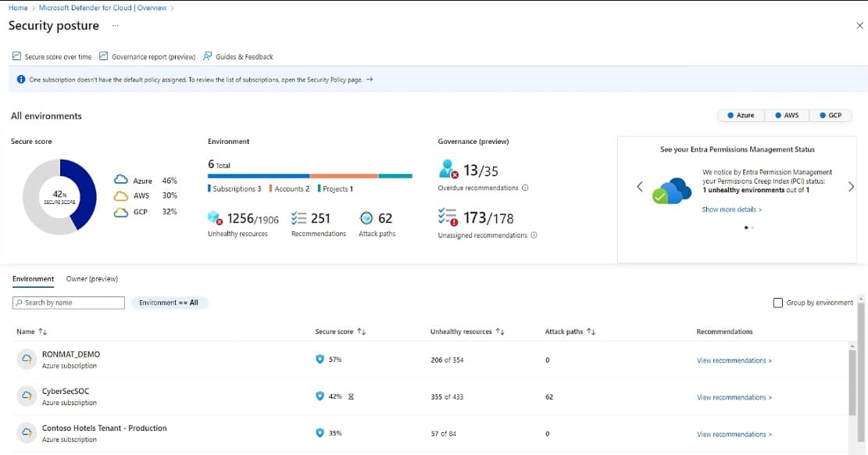Click the overdue recommendations person icon
Viewport: 868px width, 455px height.
[448, 169]
